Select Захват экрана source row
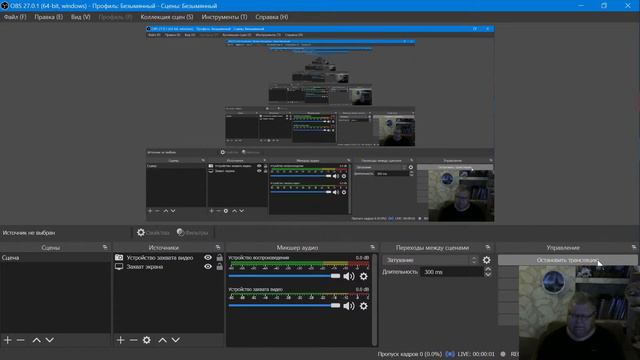640x360 pixels. (169, 267)
